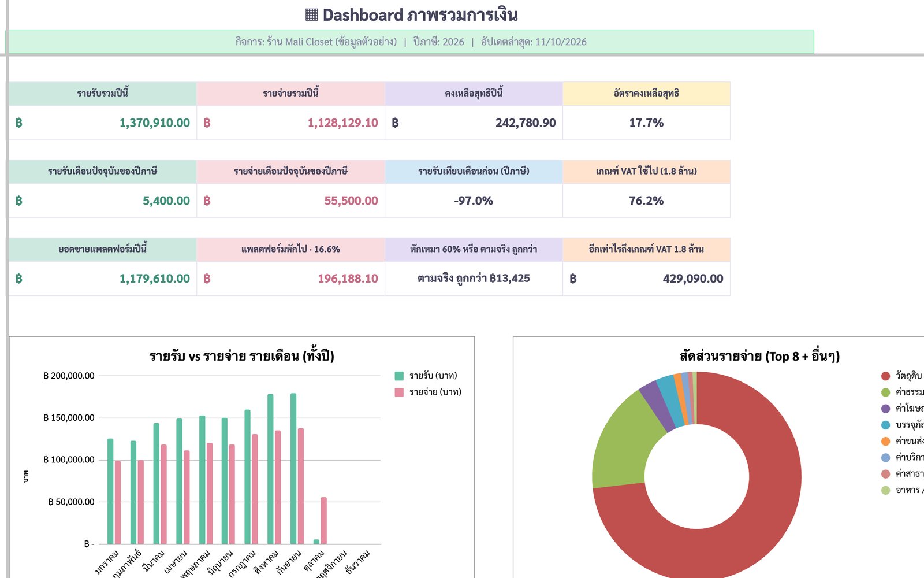The height and width of the screenshot is (578, 924).
Task: Click the pink รายจ่าย (บาท) legend swatch
Action: tap(399, 392)
